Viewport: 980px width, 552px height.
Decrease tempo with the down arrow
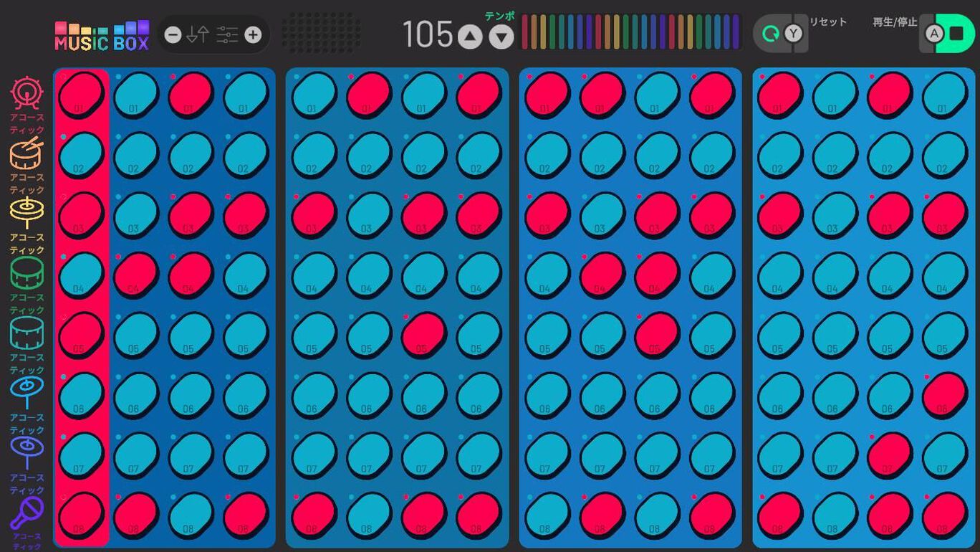pyautogui.click(x=501, y=36)
